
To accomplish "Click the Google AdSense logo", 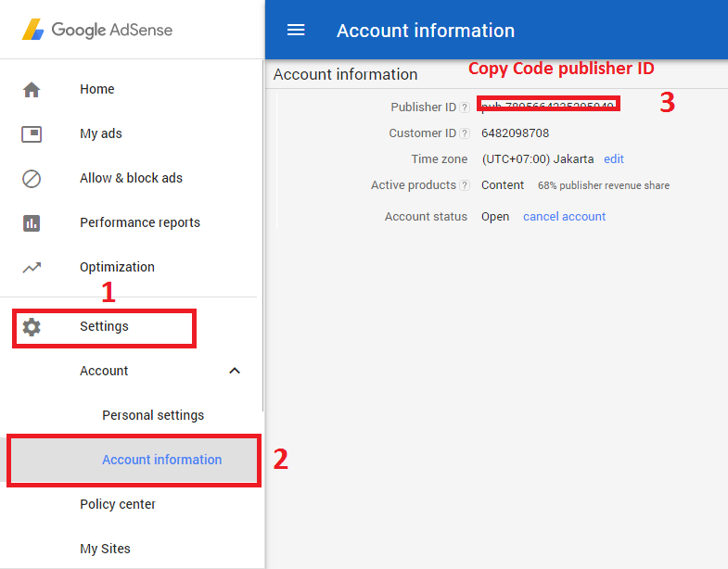I will pyautogui.click(x=97, y=30).
